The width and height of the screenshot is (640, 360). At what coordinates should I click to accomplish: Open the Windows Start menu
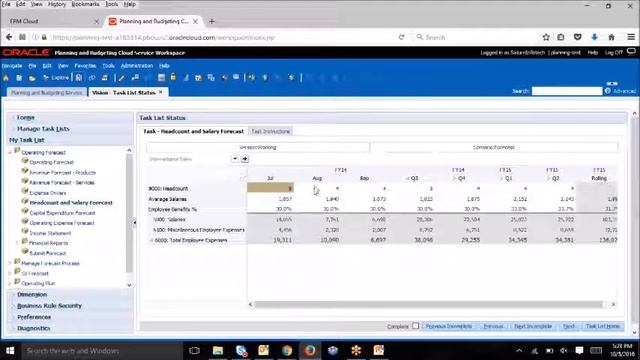(10, 351)
